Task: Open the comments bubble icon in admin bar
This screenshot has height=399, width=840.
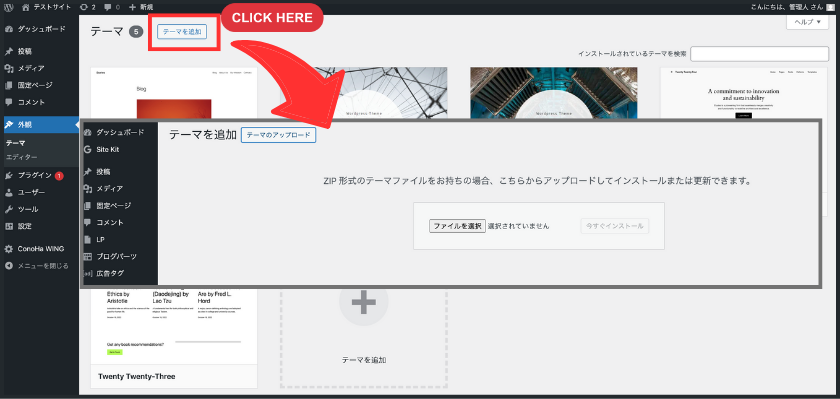Action: pos(108,7)
